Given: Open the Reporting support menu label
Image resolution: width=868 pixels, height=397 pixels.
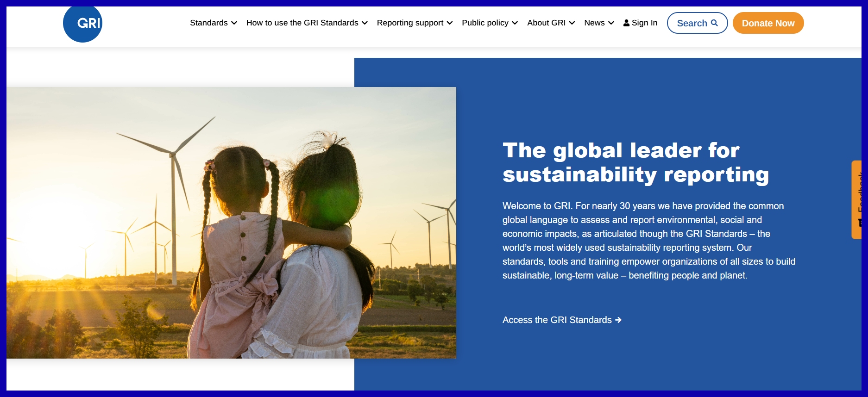Looking at the screenshot, I should 410,23.
